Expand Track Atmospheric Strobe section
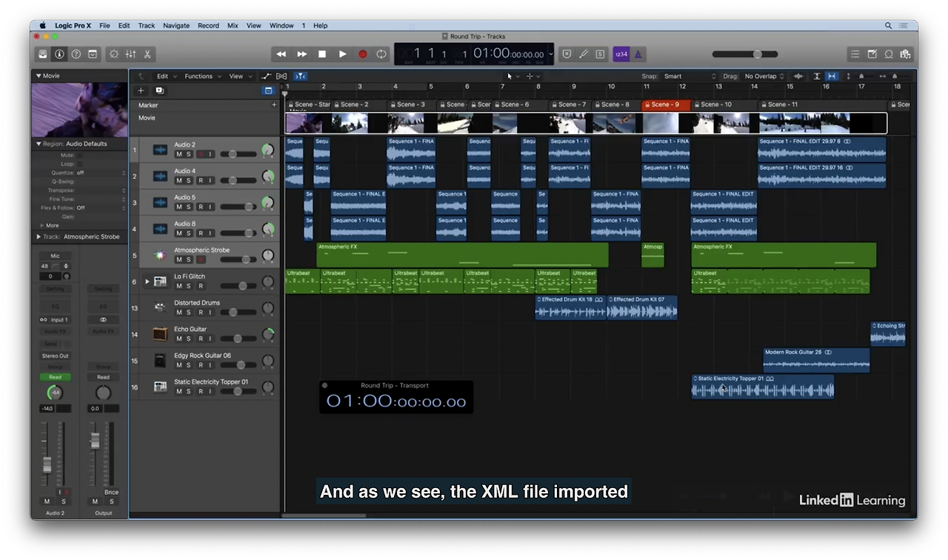 pyautogui.click(x=39, y=237)
